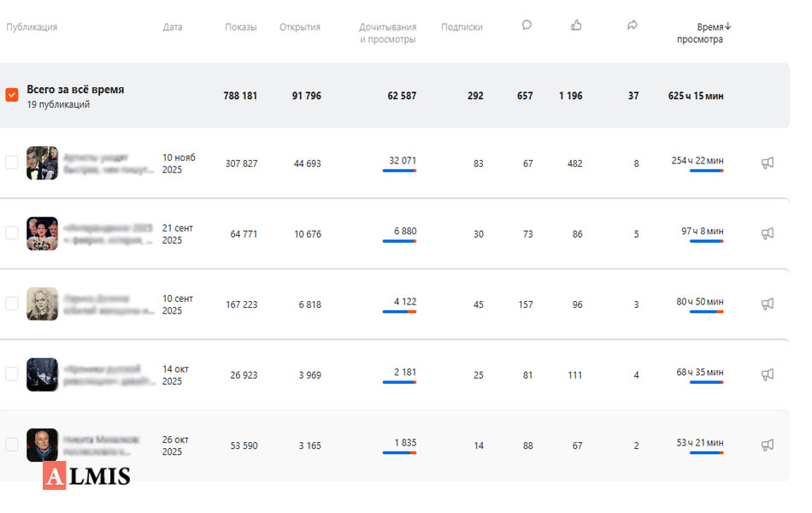Screen dimensions: 812x513
Task: Select the checkbox for the 21 сент publication
Action: (x=12, y=233)
